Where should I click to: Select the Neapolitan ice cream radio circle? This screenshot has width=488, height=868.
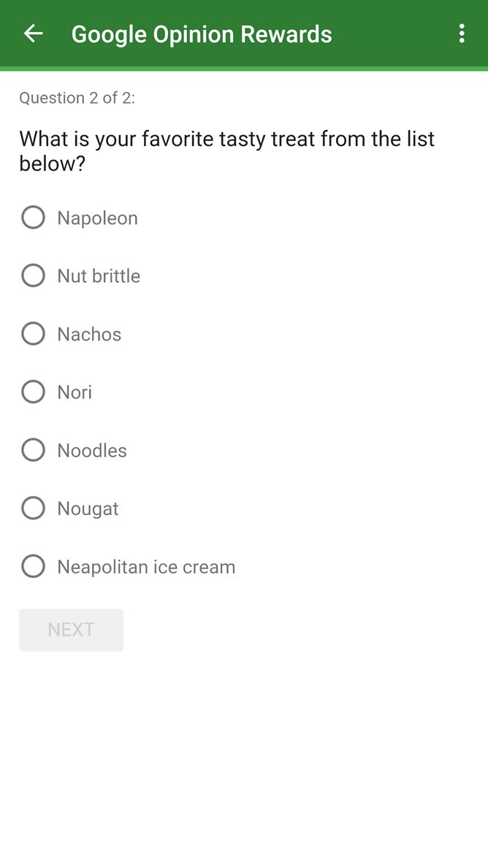[x=33, y=566]
